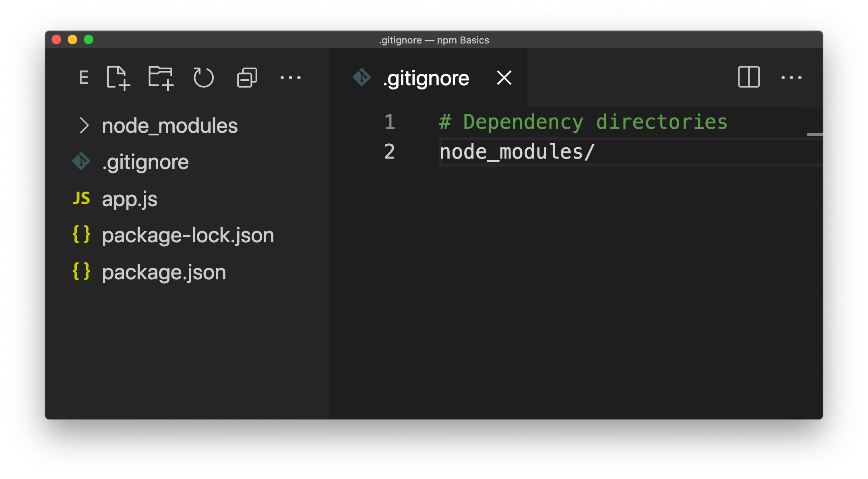Click the git icon beside .gitignore file

[x=81, y=161]
